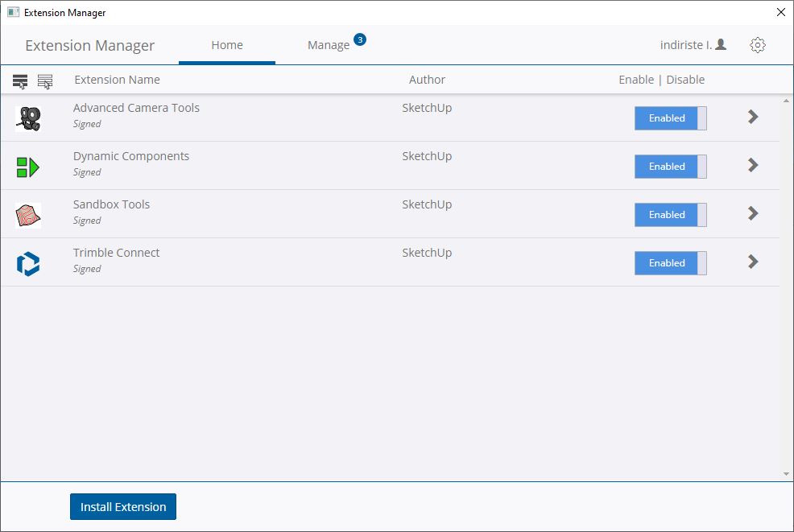The image size is (794, 532).
Task: Expand Advanced Camera Tools details chevron
Action: point(753,117)
